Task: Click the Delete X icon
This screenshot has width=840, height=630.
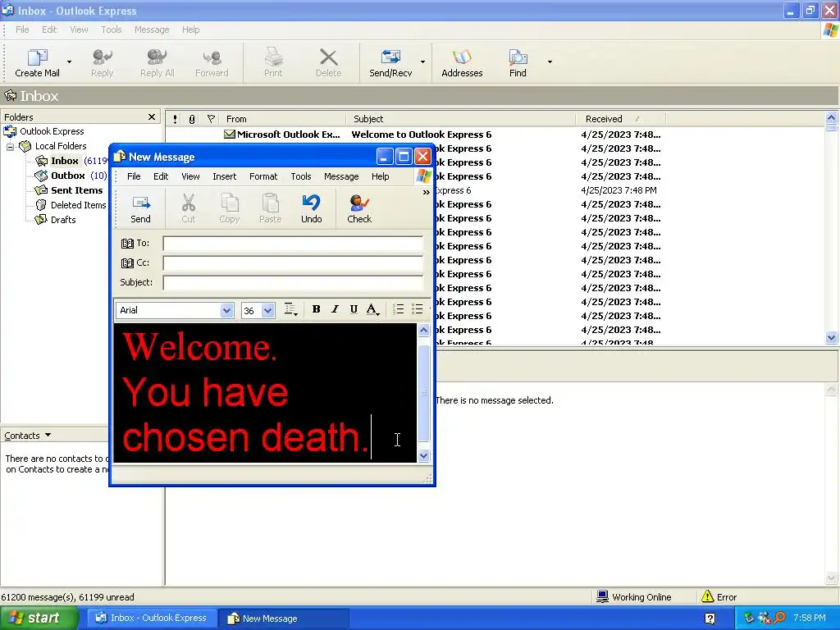Action: pyautogui.click(x=328, y=57)
